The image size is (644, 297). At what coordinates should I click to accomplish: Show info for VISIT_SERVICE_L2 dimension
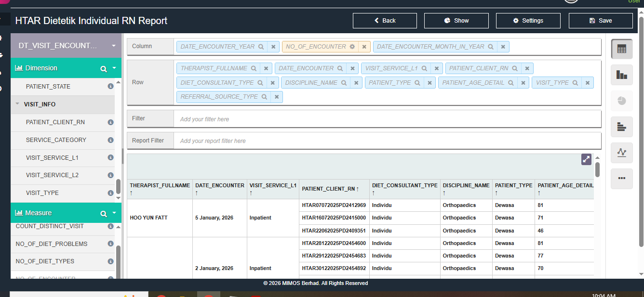click(x=110, y=175)
